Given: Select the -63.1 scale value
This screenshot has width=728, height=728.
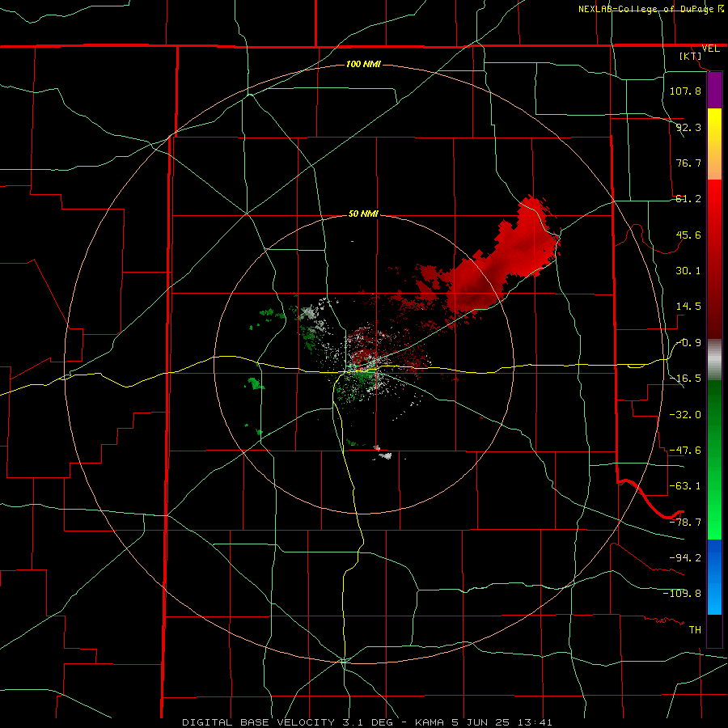Looking at the screenshot, I should [685, 486].
